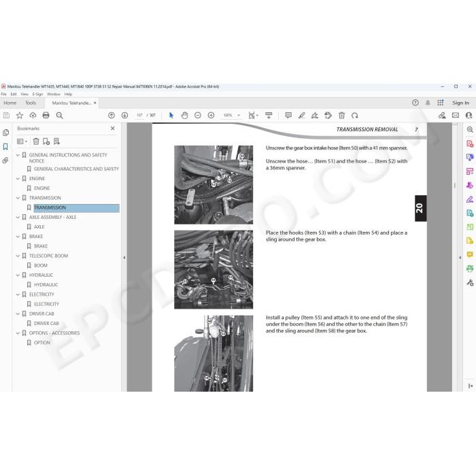
Task: Open bookmarks options dropdown menu
Action: 22,141
